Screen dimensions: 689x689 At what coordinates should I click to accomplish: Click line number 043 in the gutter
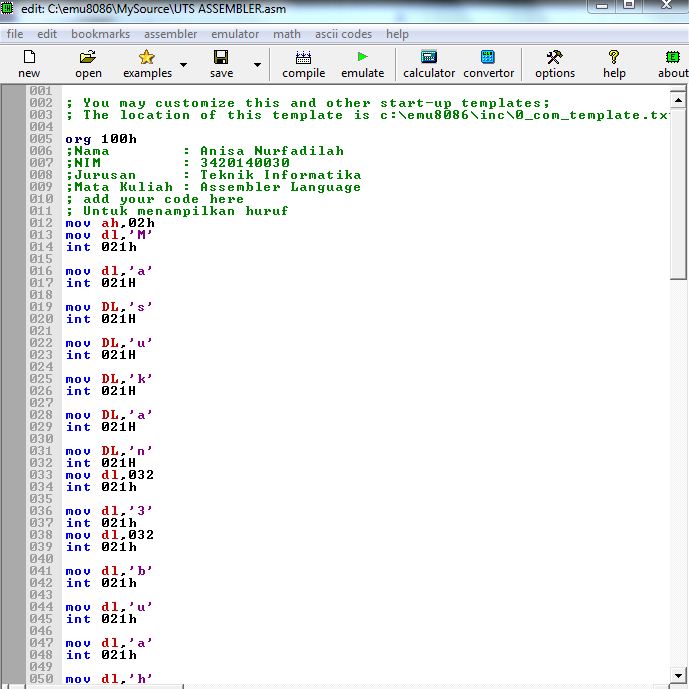[41, 595]
